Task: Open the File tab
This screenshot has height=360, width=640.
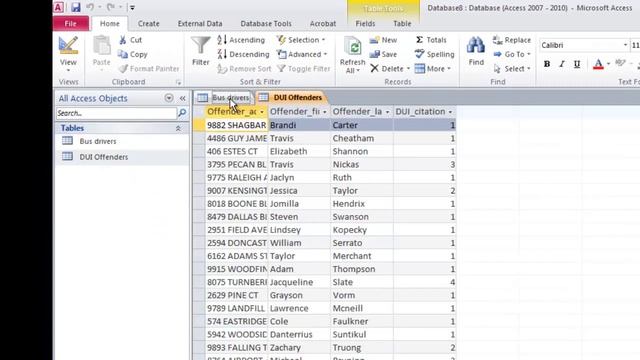Action: click(71, 24)
